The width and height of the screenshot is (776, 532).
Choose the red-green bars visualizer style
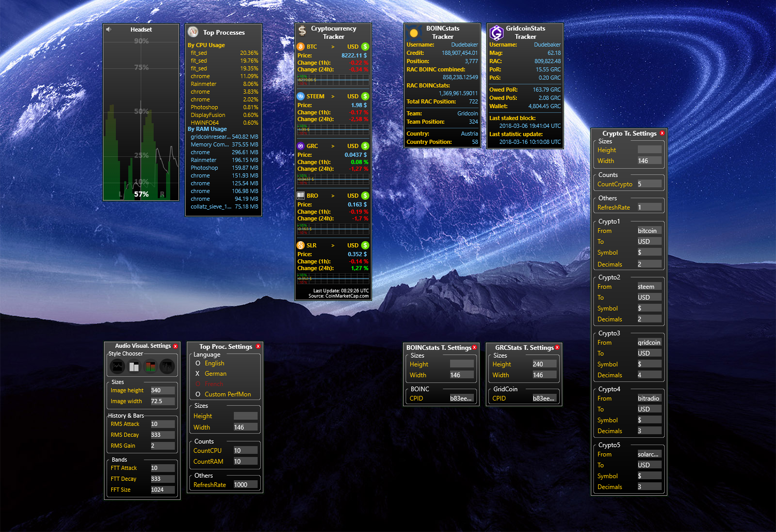point(151,366)
